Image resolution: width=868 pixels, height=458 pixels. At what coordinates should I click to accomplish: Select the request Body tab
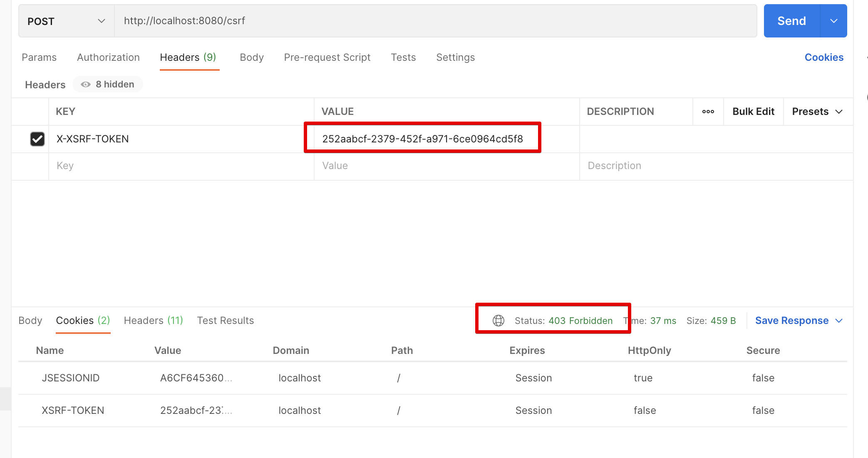[x=252, y=57]
